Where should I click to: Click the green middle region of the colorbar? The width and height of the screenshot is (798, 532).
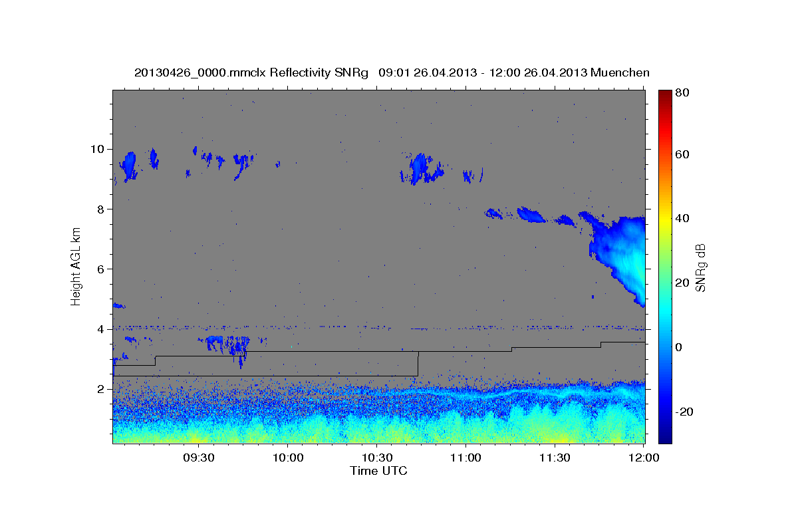pyautogui.click(x=665, y=266)
